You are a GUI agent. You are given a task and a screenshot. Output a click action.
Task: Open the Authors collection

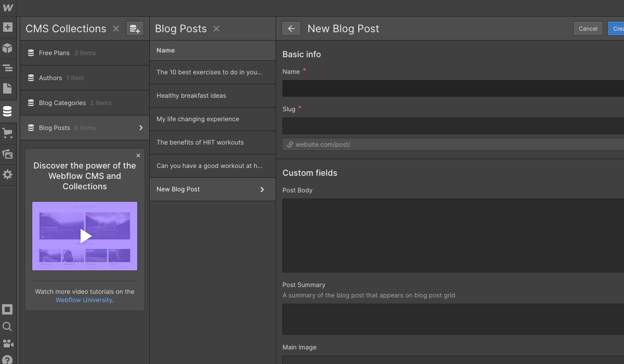pos(85,78)
